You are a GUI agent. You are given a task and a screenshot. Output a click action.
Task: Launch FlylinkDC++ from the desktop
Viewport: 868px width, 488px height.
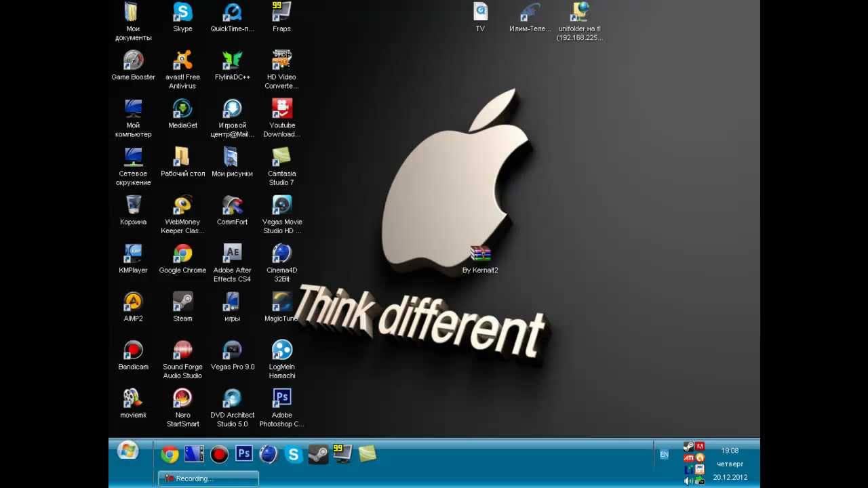pyautogui.click(x=232, y=66)
